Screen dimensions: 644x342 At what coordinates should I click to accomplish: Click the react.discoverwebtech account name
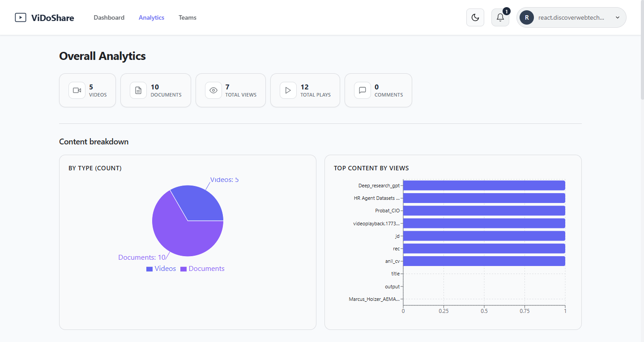[x=571, y=17]
